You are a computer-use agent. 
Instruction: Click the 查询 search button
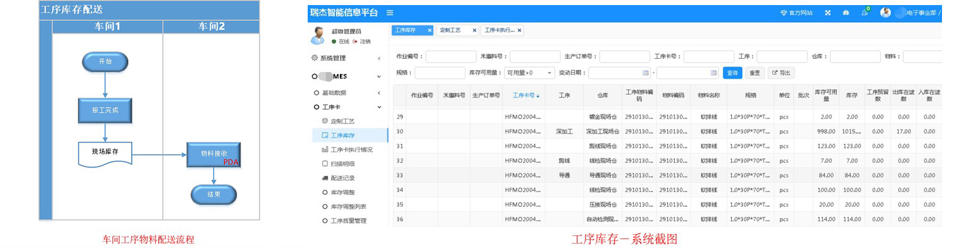pyautogui.click(x=732, y=73)
